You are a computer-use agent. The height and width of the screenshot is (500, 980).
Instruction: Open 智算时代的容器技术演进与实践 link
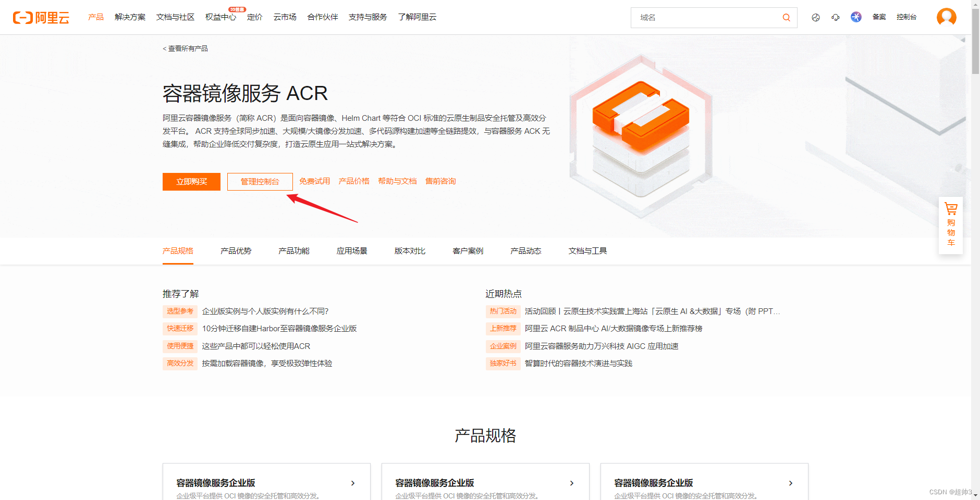click(579, 364)
